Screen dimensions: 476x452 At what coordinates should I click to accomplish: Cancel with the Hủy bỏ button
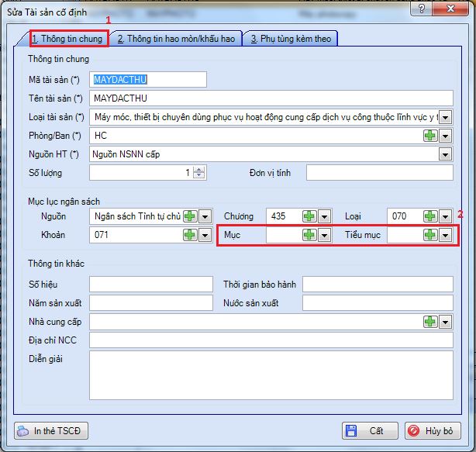click(433, 430)
